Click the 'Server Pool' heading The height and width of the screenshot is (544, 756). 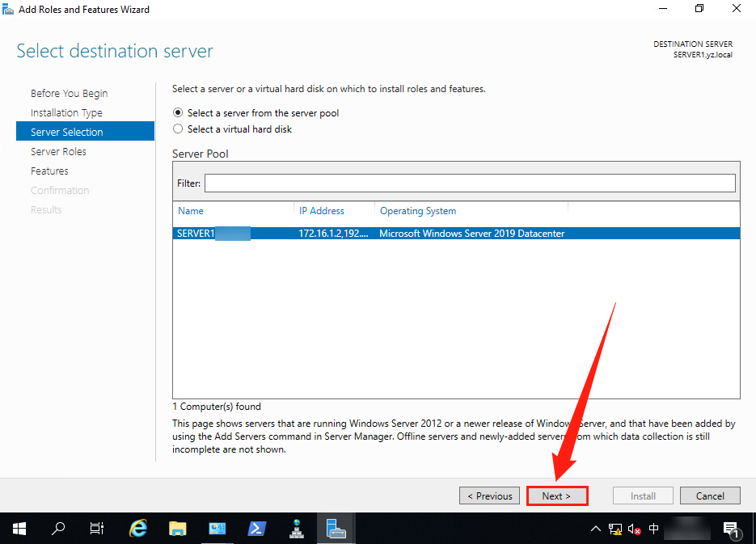[x=200, y=154]
